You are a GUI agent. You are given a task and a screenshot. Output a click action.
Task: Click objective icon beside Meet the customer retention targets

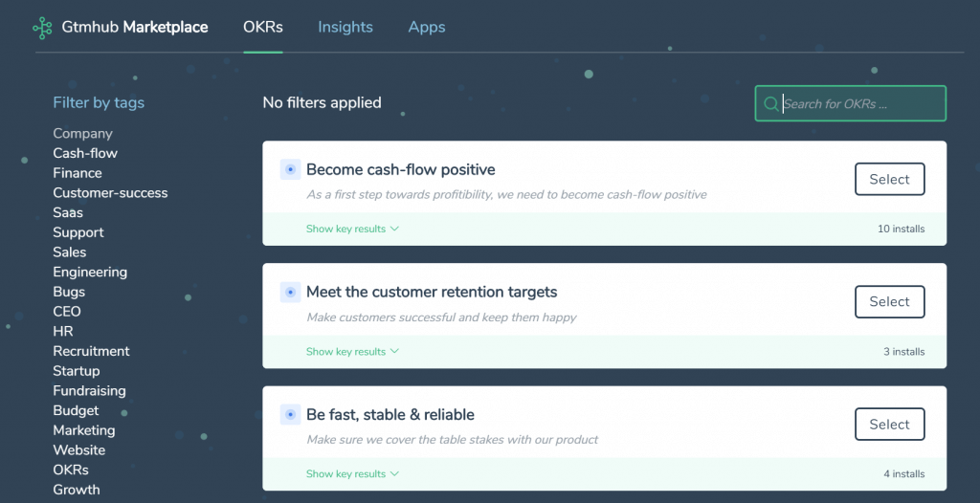click(x=290, y=292)
